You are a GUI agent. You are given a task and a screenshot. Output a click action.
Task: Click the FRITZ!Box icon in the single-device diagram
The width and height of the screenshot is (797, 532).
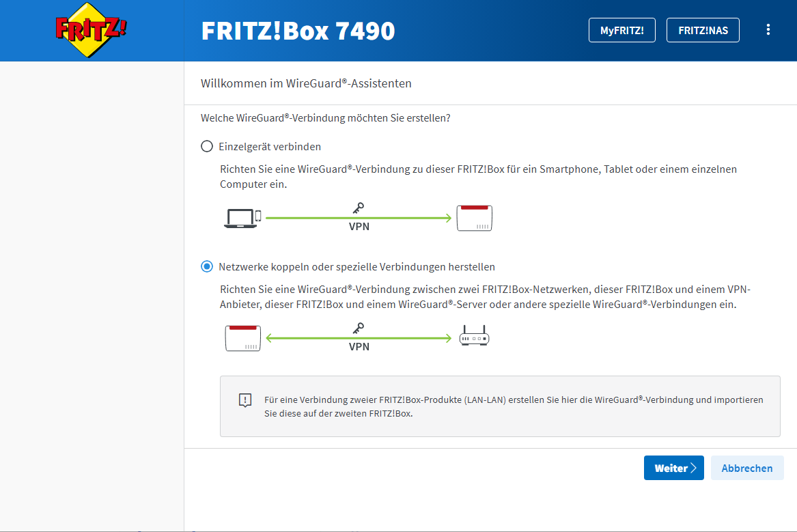coord(475,218)
